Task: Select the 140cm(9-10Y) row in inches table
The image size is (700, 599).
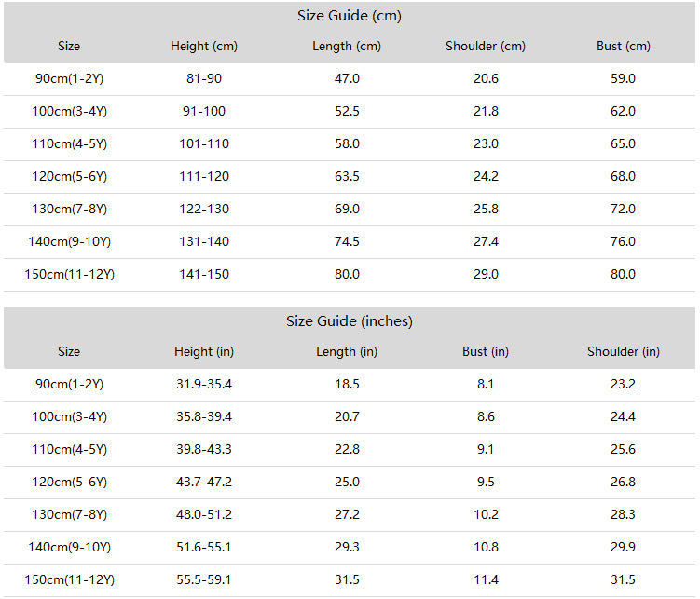Action: pos(350,548)
